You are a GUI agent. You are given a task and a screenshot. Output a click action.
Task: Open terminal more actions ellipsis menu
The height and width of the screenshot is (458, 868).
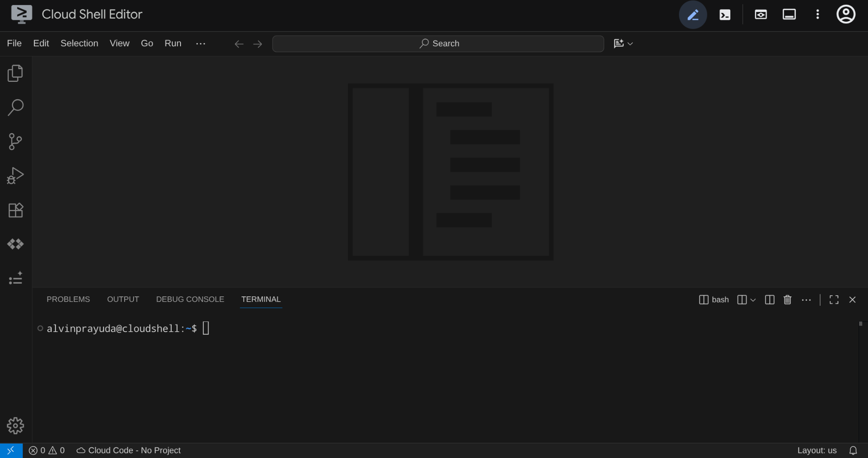pyautogui.click(x=807, y=300)
